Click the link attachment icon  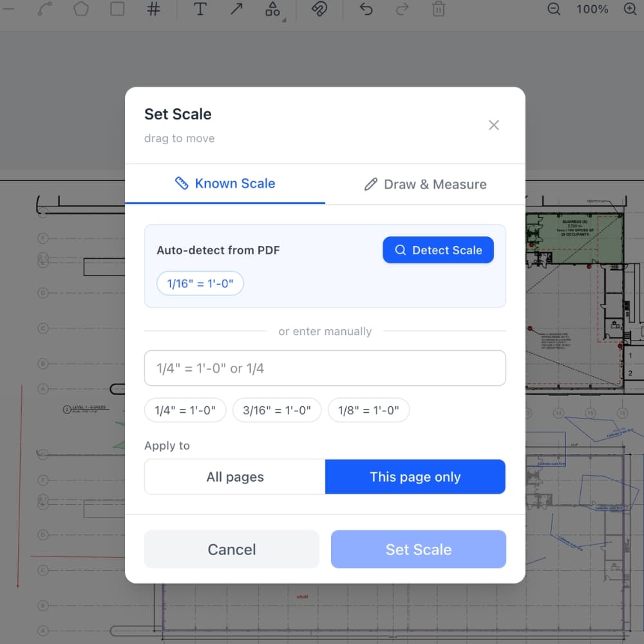[319, 10]
